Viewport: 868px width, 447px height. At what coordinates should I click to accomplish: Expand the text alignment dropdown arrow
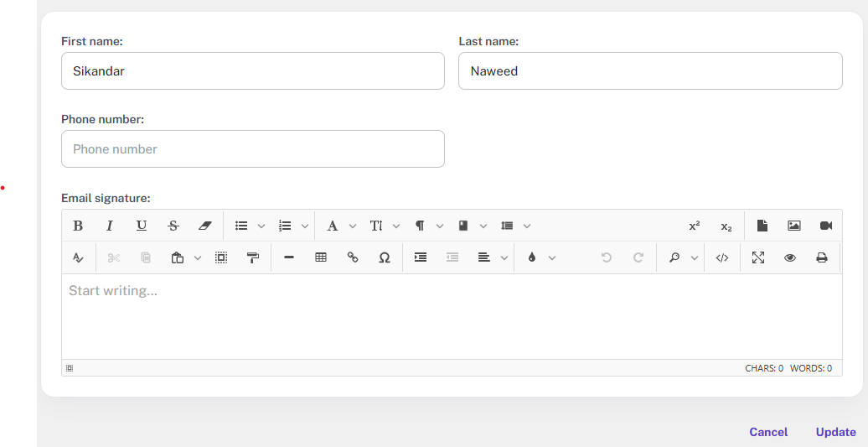(504, 257)
